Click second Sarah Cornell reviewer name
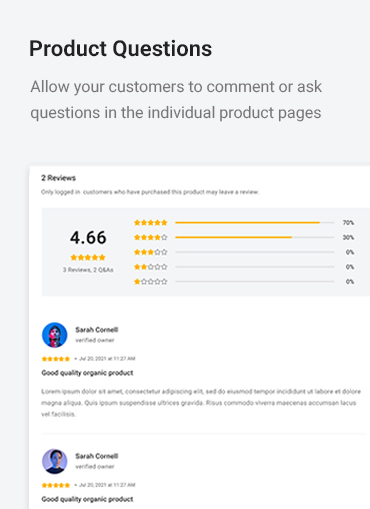 [97, 456]
